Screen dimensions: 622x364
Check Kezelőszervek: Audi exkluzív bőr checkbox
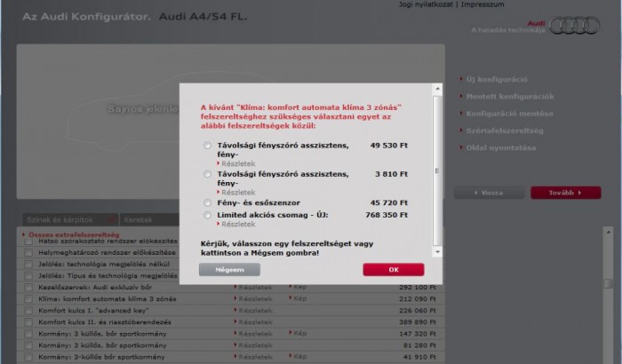click(28, 287)
